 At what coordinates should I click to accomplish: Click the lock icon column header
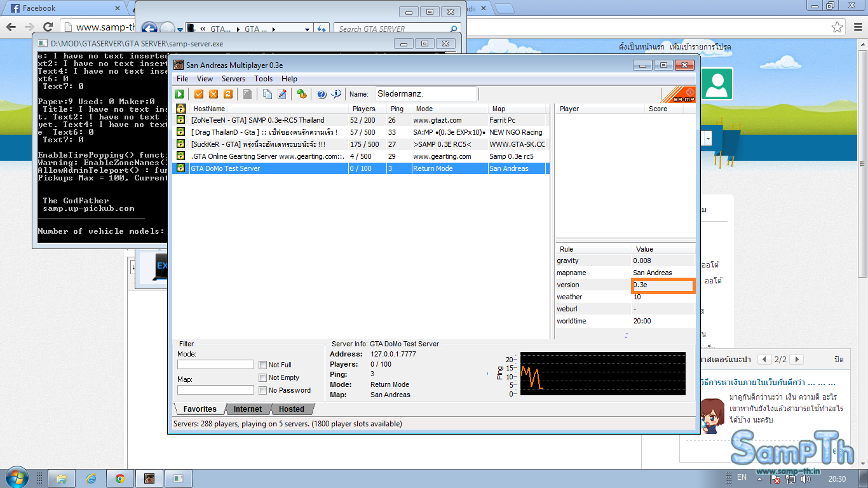pos(180,109)
